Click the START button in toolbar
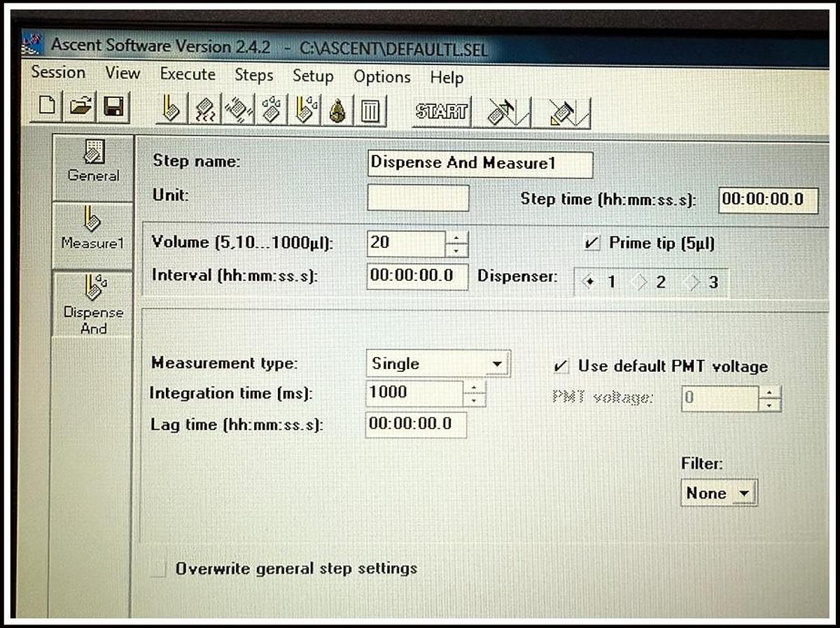This screenshot has width=840, height=628. click(441, 111)
